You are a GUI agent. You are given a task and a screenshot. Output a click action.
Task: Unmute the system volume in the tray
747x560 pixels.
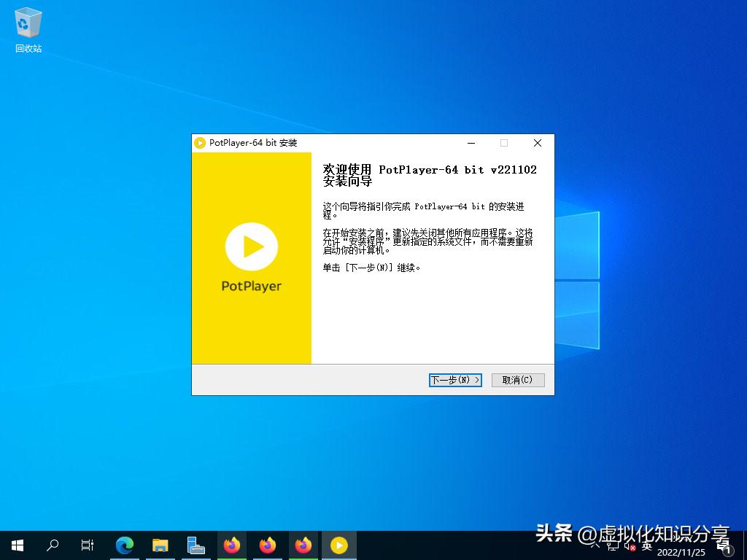coord(629,546)
